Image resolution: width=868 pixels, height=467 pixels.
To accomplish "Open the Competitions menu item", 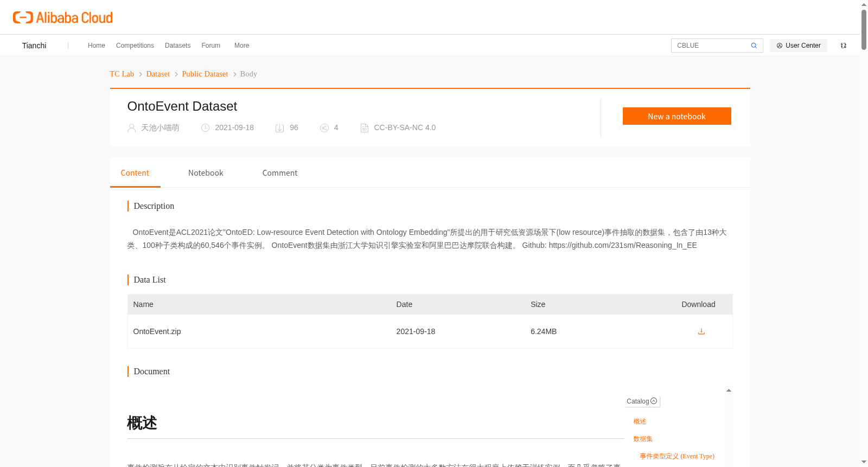I will 135,46.
